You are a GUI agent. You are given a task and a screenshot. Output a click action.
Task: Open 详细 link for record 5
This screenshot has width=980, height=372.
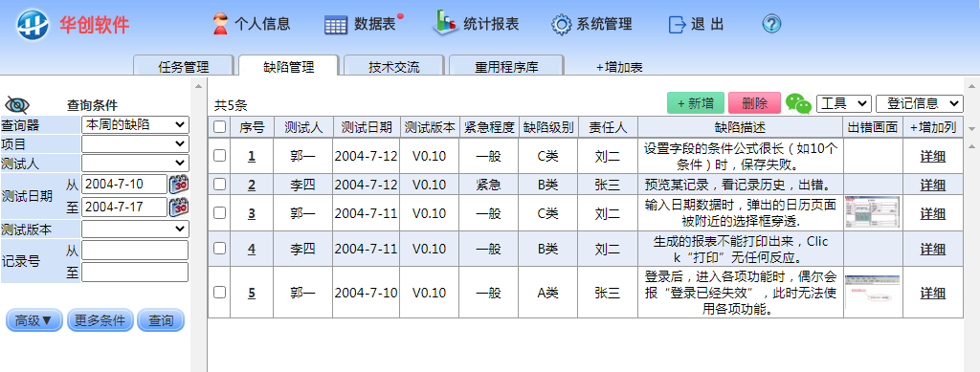[x=932, y=292]
